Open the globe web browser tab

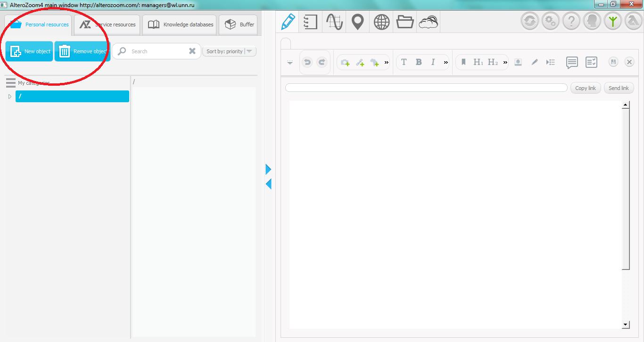tap(381, 22)
